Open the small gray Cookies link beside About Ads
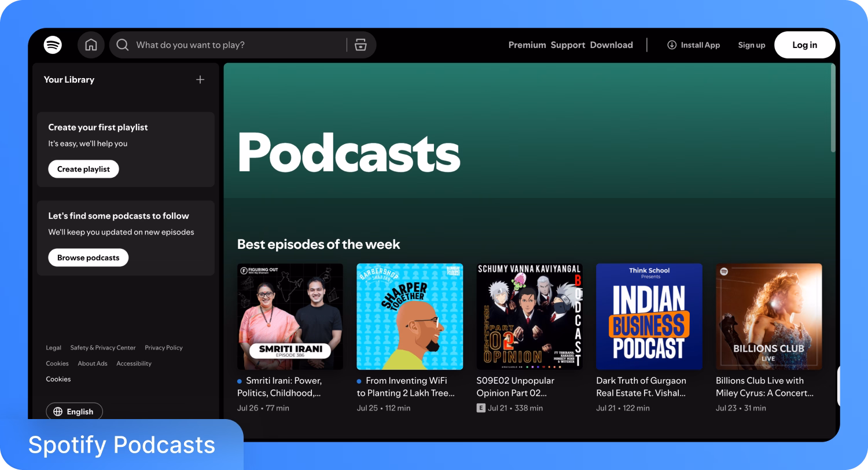 tap(57, 363)
